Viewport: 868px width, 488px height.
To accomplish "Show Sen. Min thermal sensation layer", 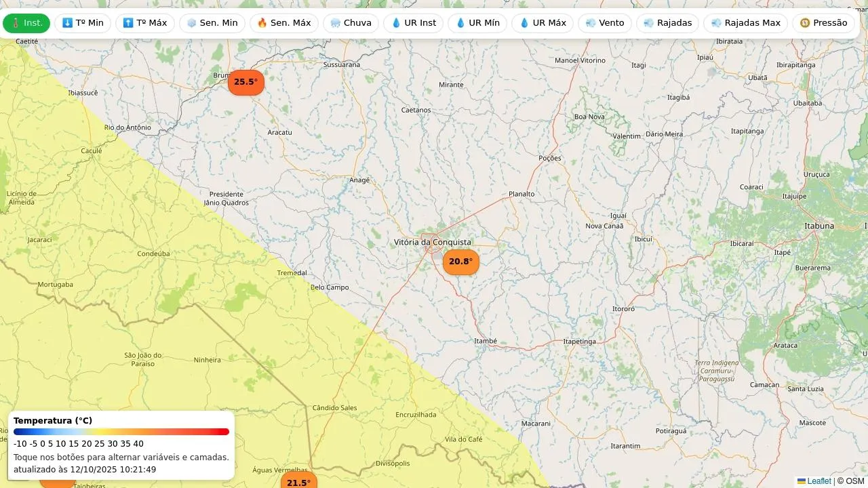I will [x=212, y=23].
